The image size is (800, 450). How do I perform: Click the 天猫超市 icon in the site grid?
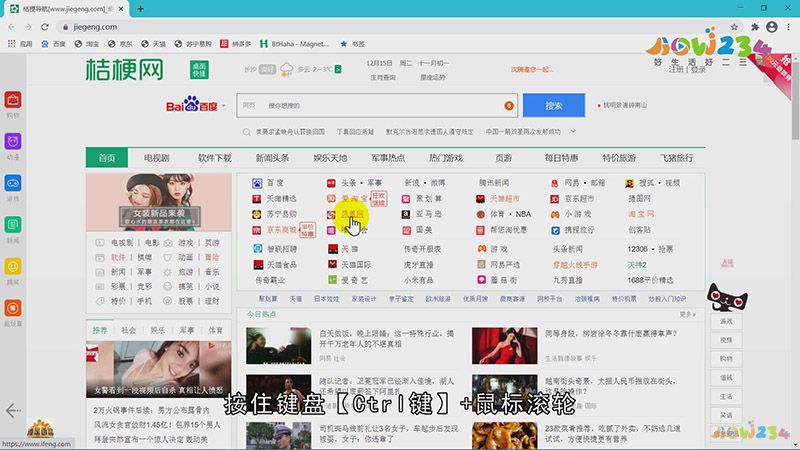coord(480,198)
